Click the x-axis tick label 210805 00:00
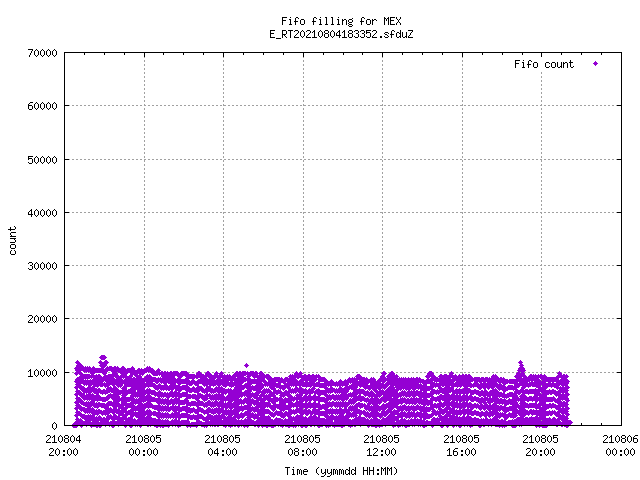The height and width of the screenshot is (480, 640). [143, 446]
